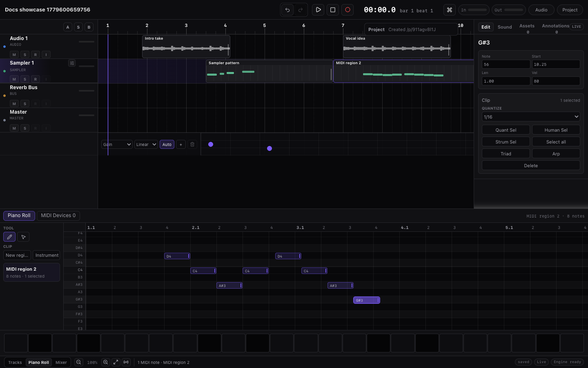Select the Intro take audio clip

186,46
